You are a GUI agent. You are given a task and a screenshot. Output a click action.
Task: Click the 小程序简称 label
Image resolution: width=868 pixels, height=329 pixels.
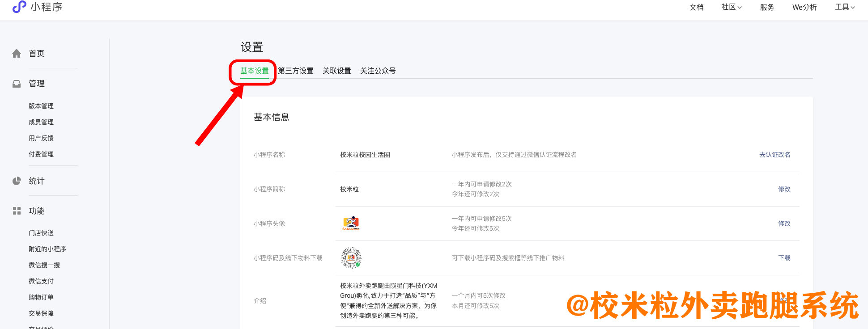269,189
